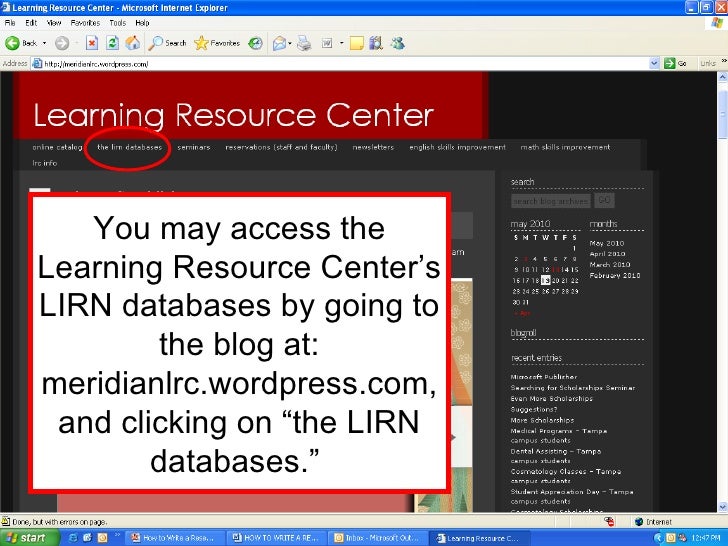728x546 pixels.
Task: Open the Tools menu
Action: point(118,23)
